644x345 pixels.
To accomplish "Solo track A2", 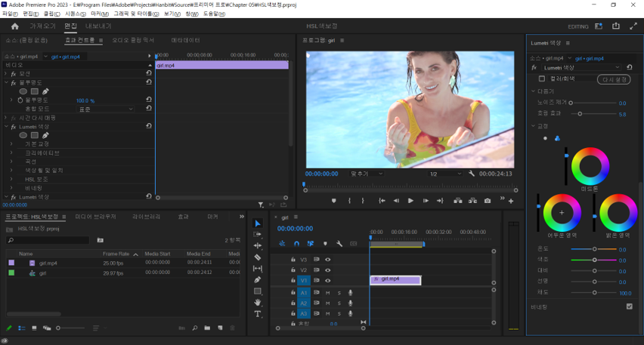I will (339, 303).
